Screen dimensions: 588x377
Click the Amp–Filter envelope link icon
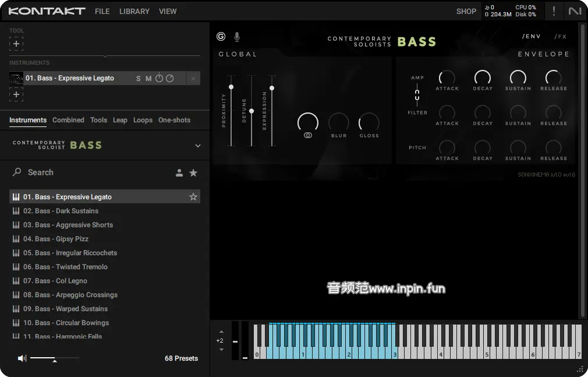click(417, 95)
